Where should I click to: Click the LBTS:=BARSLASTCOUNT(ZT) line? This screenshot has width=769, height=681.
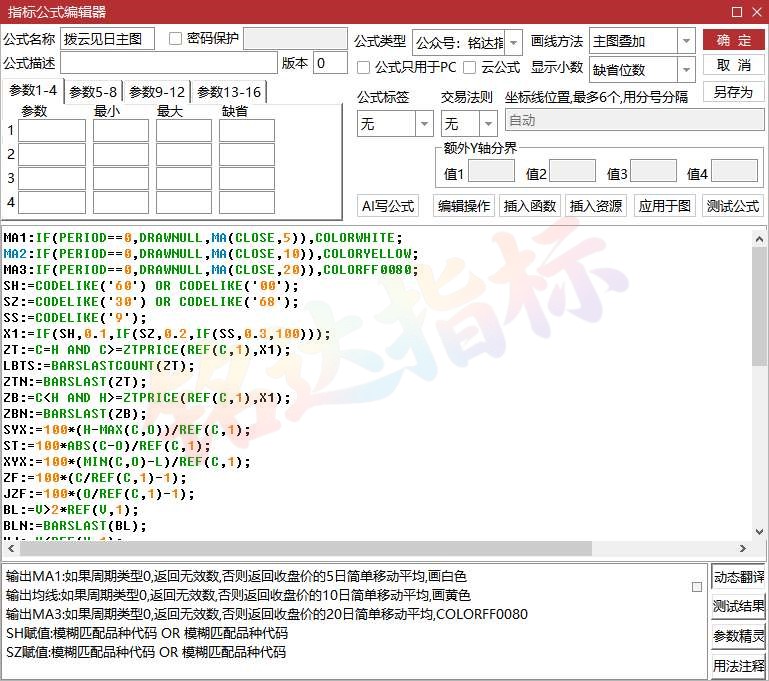(x=99, y=366)
